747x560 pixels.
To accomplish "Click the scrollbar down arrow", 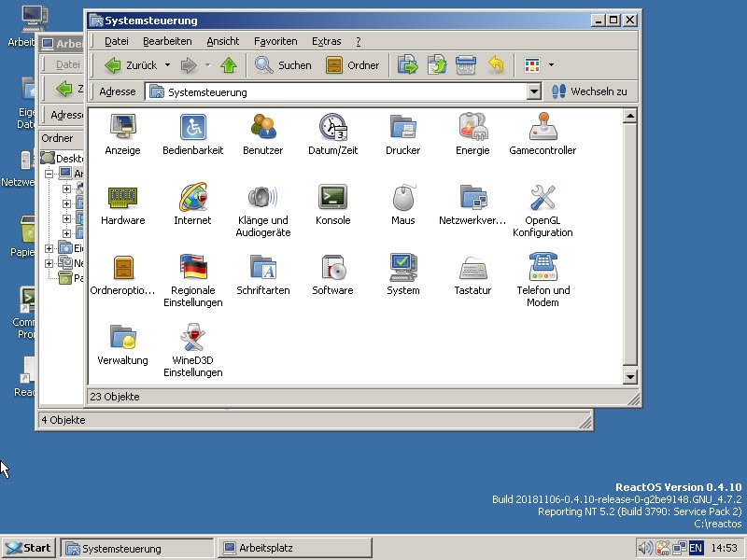I will tap(630, 377).
